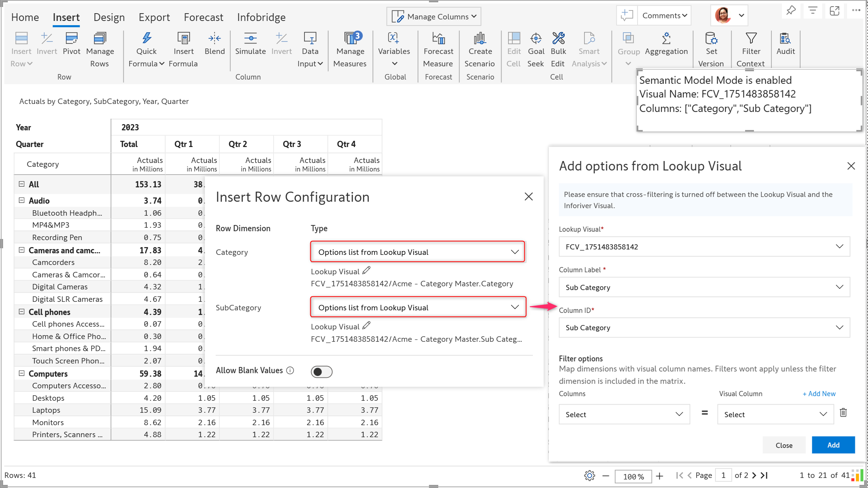868x488 pixels.
Task: Click the blue Add button
Action: point(833,445)
